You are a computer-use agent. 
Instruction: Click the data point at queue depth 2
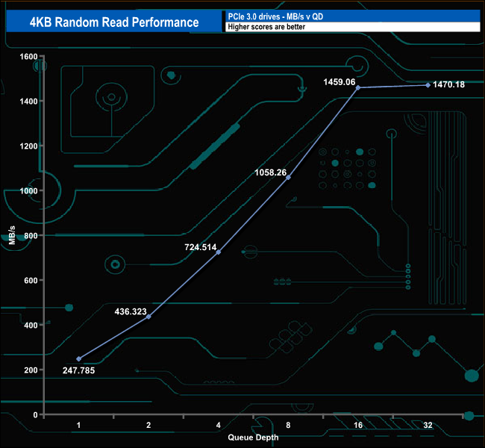pyautogui.click(x=148, y=317)
